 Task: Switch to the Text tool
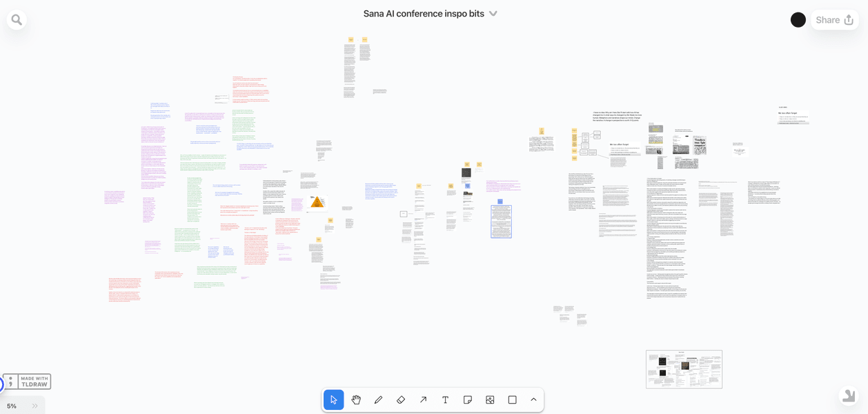[x=445, y=400]
